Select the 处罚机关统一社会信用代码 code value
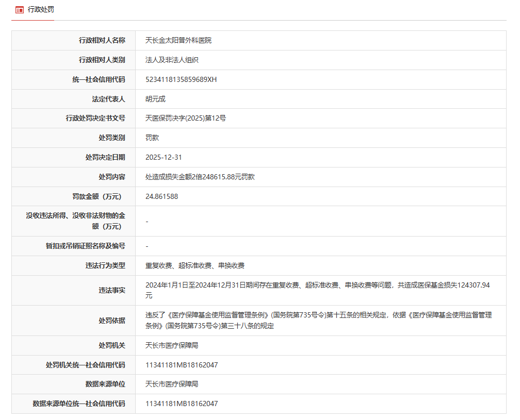 pos(182,365)
